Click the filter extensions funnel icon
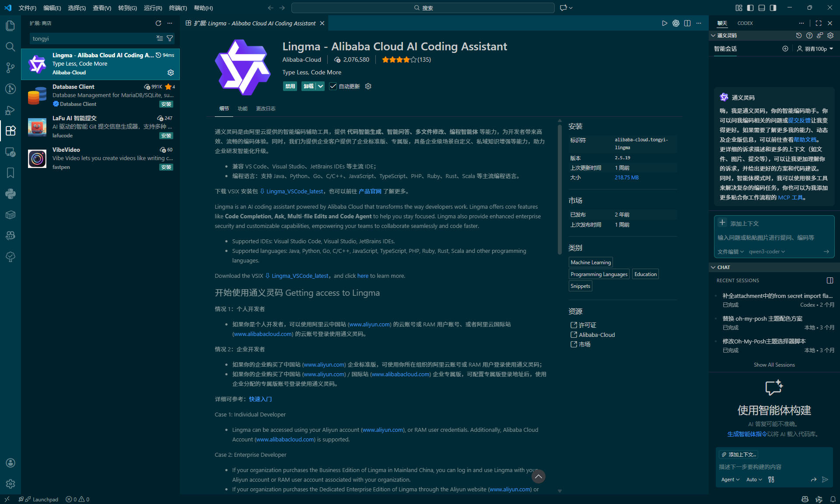The width and height of the screenshot is (840, 504). (x=170, y=38)
